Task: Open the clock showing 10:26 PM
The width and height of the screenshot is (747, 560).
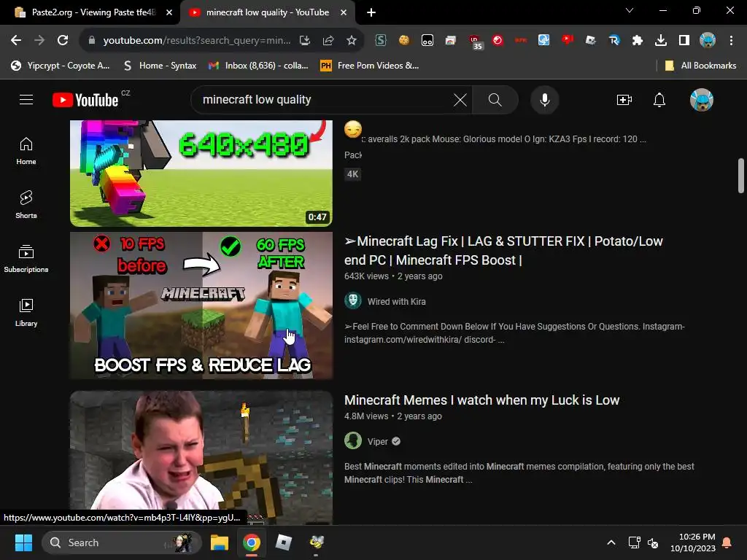Action: (x=693, y=542)
